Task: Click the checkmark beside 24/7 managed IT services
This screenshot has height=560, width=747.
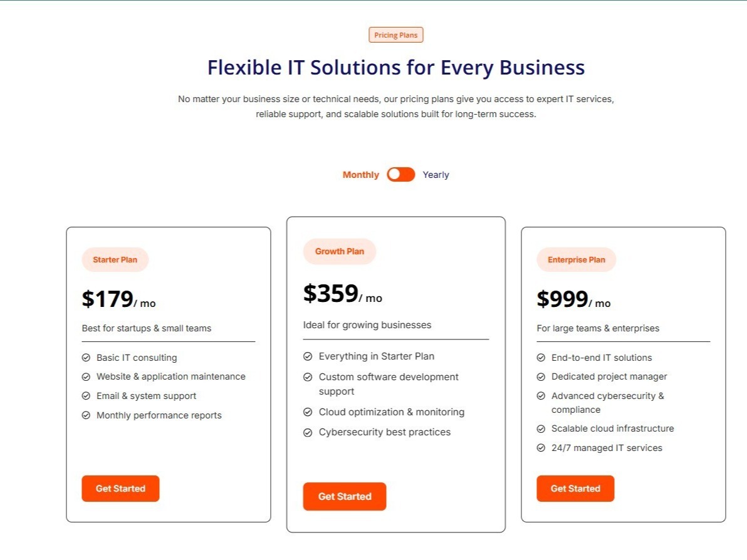Action: pyautogui.click(x=540, y=448)
